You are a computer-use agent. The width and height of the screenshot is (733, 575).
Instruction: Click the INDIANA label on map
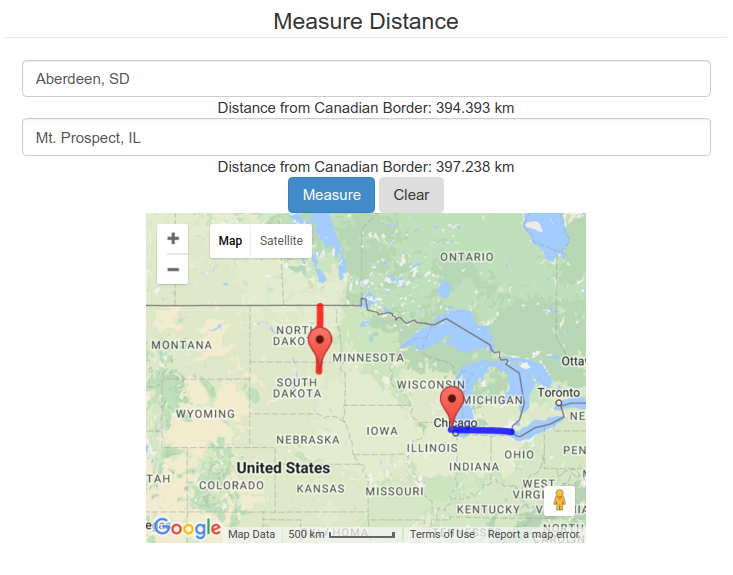(474, 467)
